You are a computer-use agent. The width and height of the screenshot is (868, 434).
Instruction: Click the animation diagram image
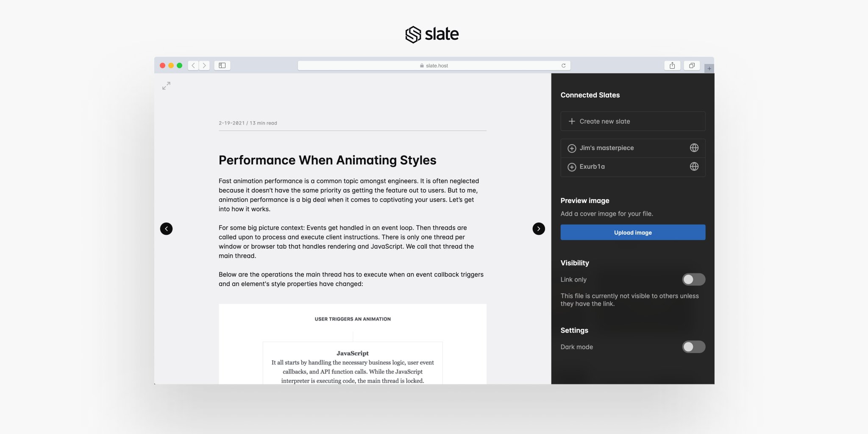click(x=353, y=344)
